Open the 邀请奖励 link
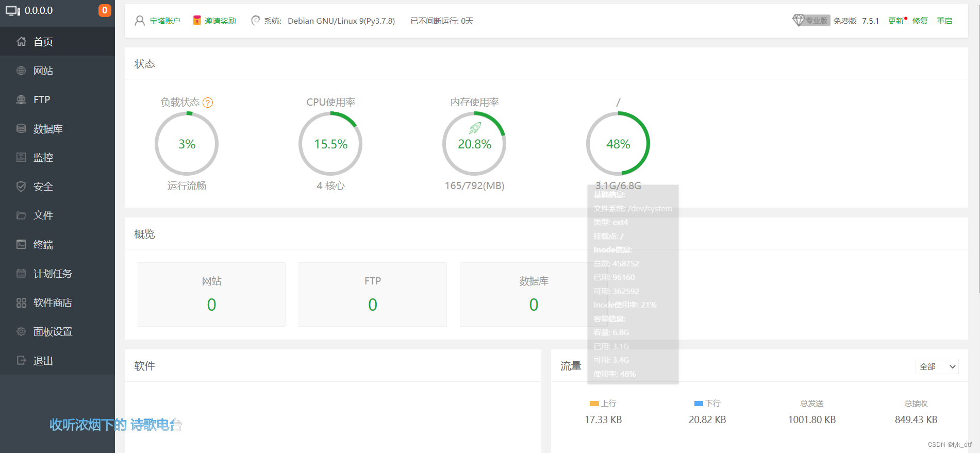Viewport: 980px width, 453px height. [x=220, y=21]
